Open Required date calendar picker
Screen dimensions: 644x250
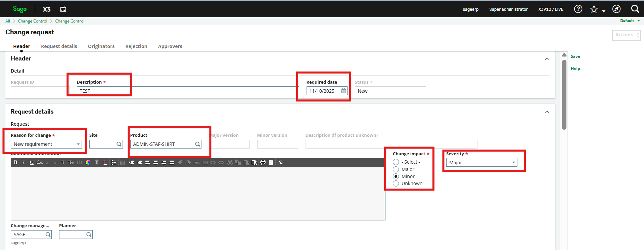tap(343, 91)
